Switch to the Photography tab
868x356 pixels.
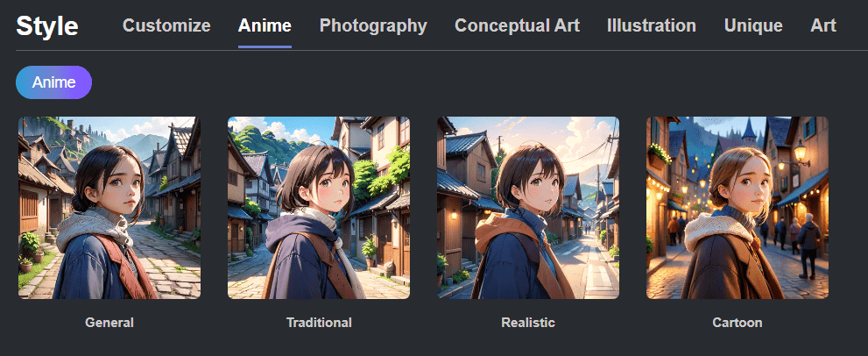(x=373, y=25)
